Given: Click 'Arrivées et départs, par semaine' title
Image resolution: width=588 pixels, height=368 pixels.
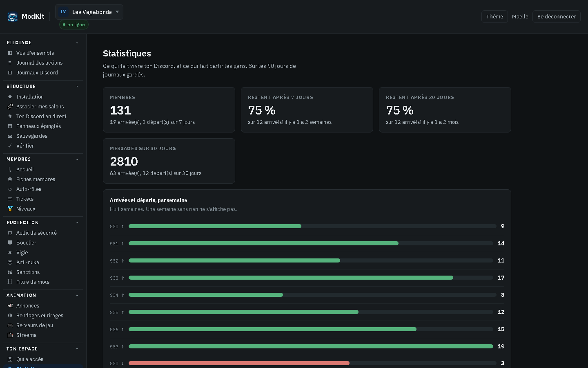Looking at the screenshot, I should [x=148, y=200].
